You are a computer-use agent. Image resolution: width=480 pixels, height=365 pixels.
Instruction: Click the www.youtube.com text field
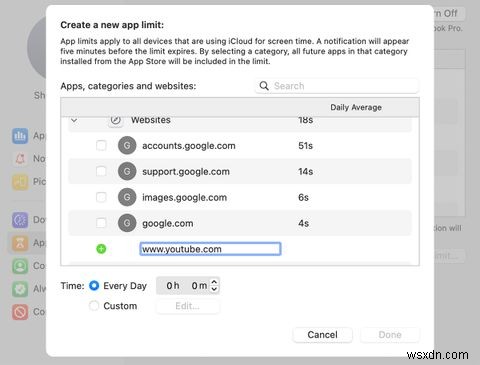pyautogui.click(x=210, y=249)
